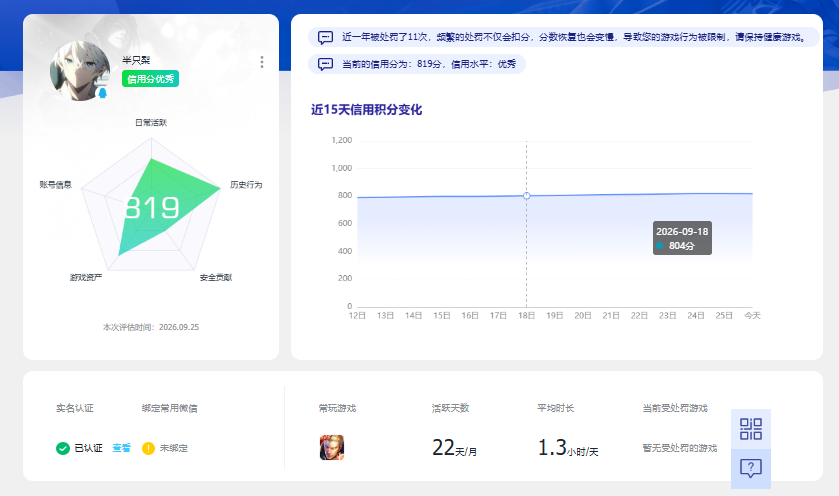
Task: Click the 查看 link
Action: pos(121,448)
